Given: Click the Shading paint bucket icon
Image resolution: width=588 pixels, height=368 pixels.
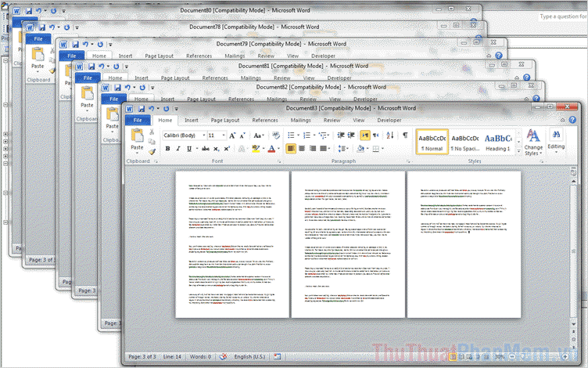Looking at the screenshot, I should [x=360, y=149].
